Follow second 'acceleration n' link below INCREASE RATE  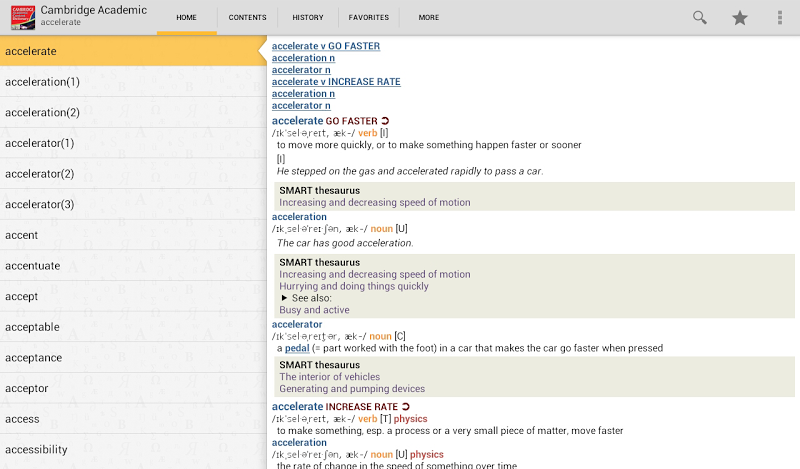coord(303,93)
